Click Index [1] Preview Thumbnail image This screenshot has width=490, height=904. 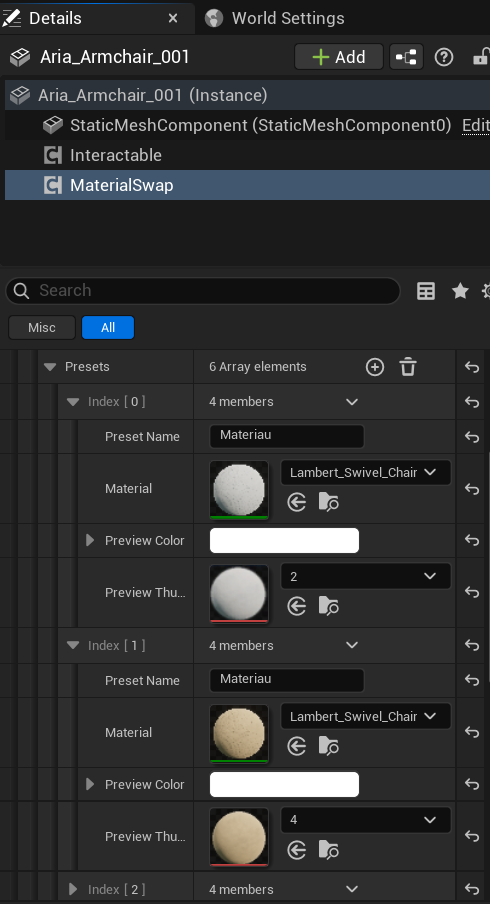239,837
